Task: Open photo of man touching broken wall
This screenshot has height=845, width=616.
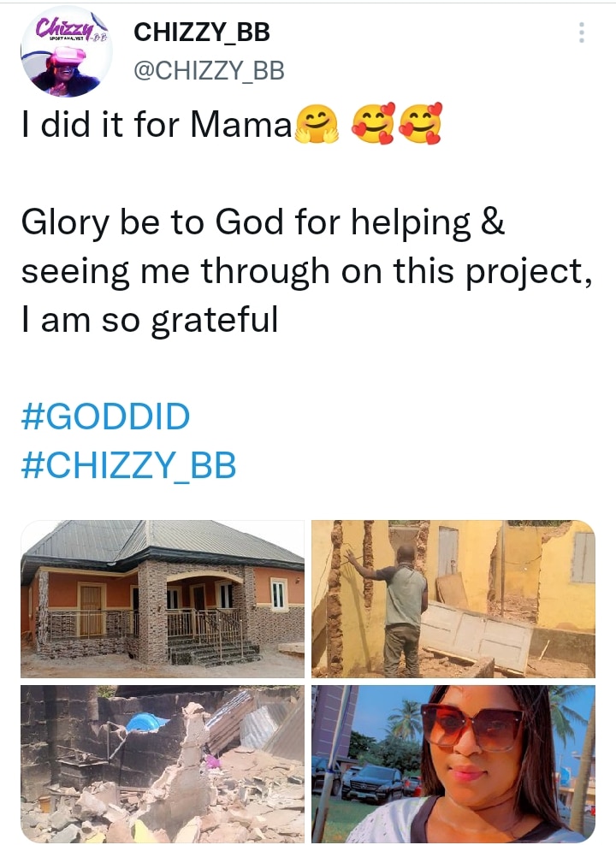Action: click(x=453, y=599)
